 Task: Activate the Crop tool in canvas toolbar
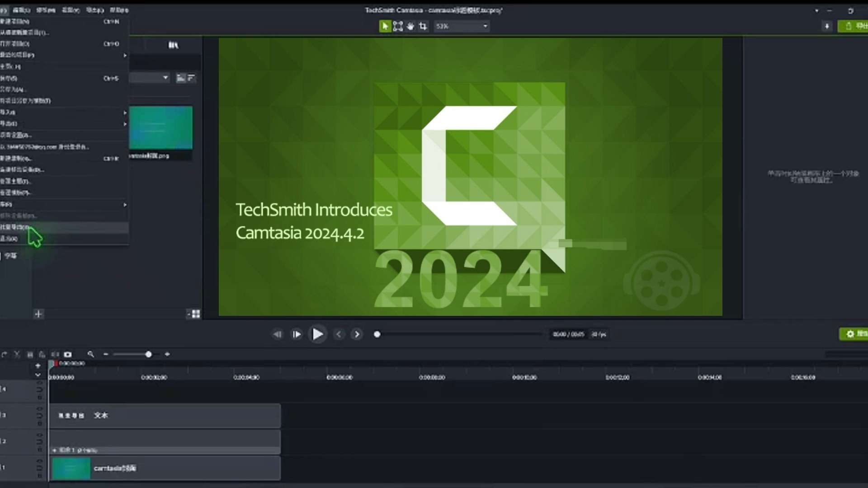point(423,26)
